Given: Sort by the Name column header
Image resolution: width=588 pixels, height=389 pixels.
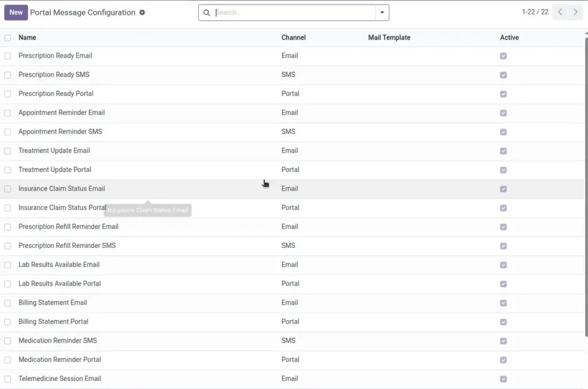Looking at the screenshot, I should pyautogui.click(x=28, y=37).
